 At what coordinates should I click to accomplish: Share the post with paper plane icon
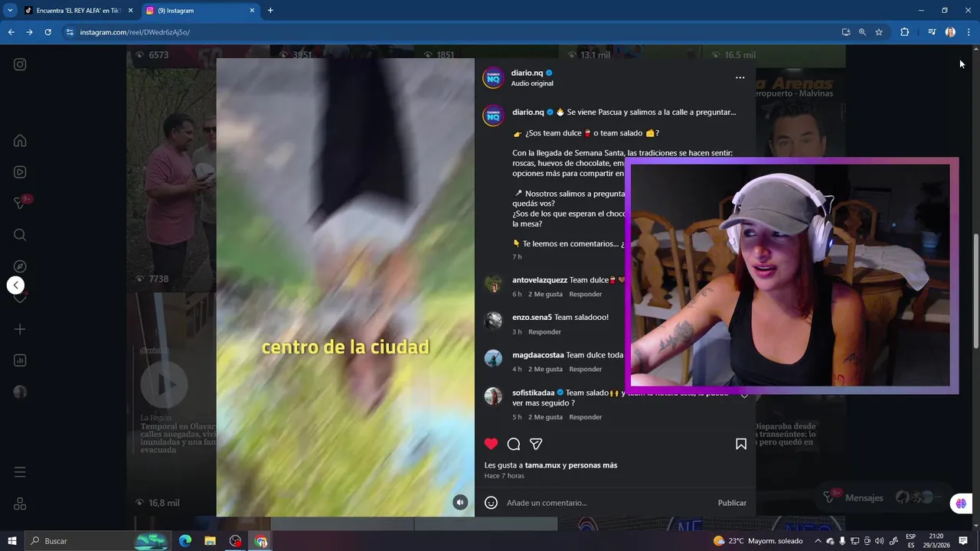[x=536, y=444]
